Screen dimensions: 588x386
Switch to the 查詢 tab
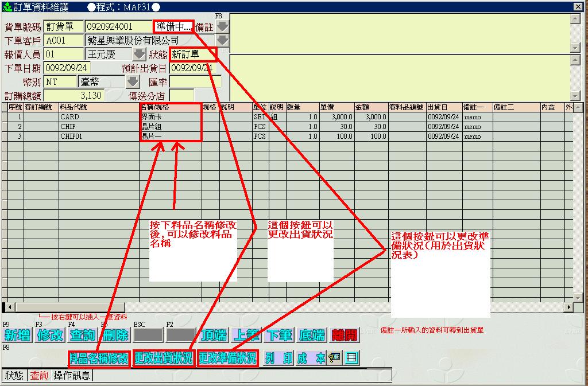[39, 376]
